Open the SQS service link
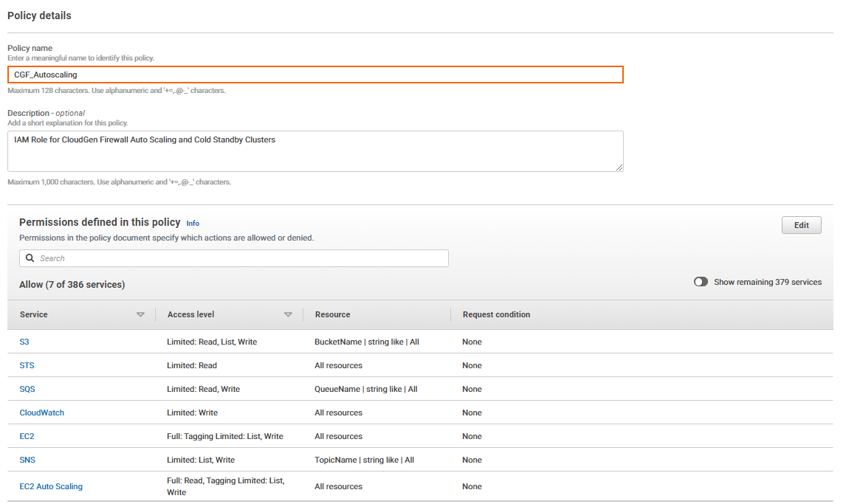This screenshot has height=504, width=846. [27, 389]
